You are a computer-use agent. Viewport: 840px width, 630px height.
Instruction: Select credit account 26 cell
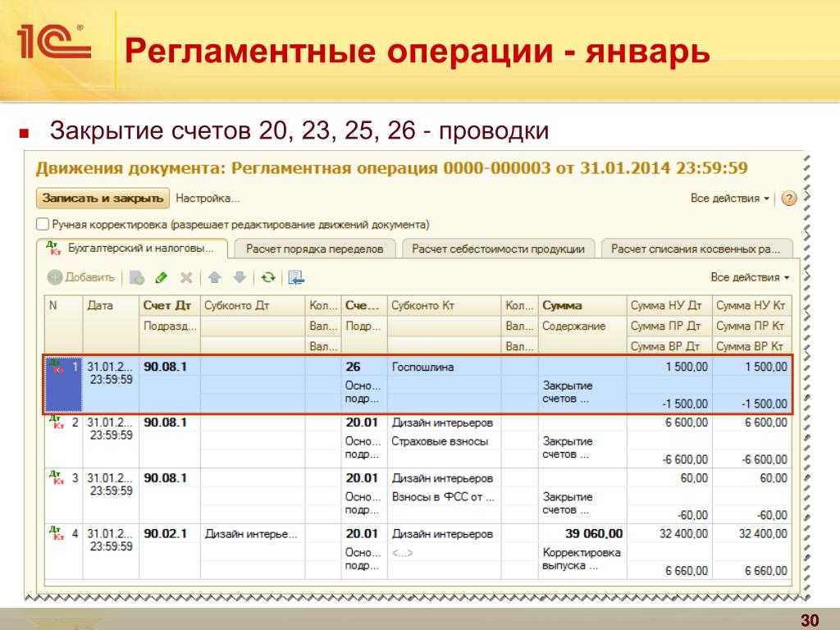(x=364, y=367)
